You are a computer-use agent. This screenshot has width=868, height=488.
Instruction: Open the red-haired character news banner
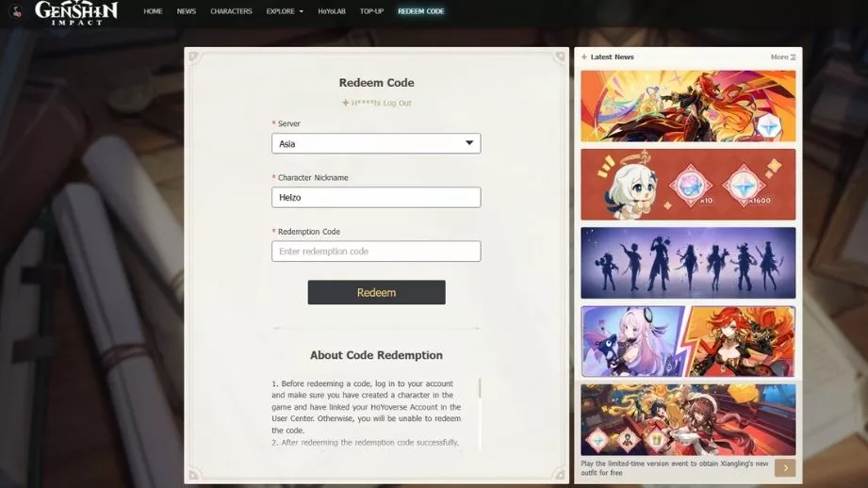click(688, 106)
